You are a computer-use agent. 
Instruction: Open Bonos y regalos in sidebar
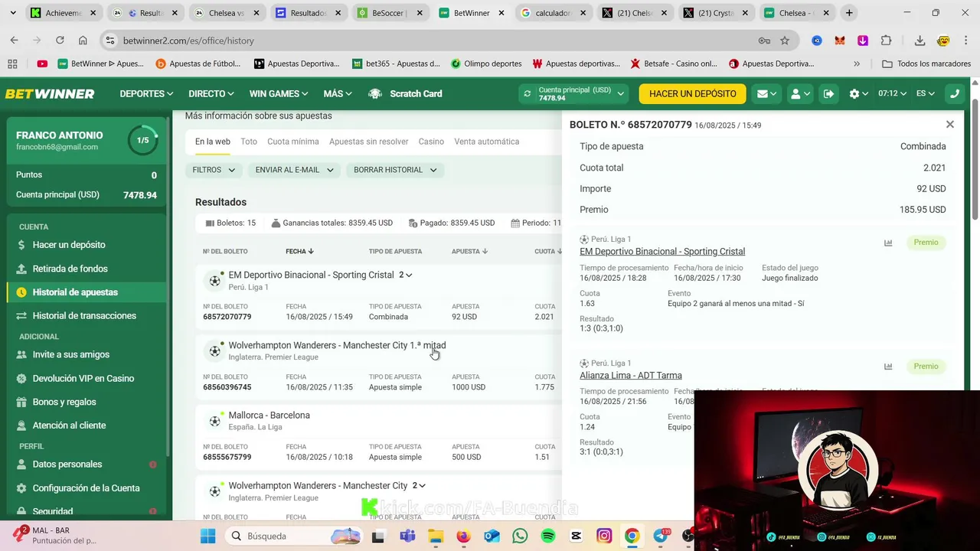tap(86, 402)
